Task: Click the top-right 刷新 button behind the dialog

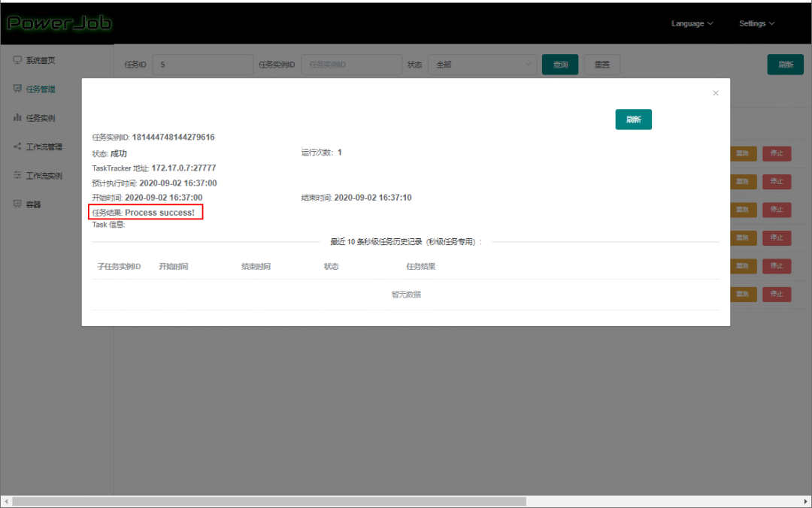Action: 785,65
